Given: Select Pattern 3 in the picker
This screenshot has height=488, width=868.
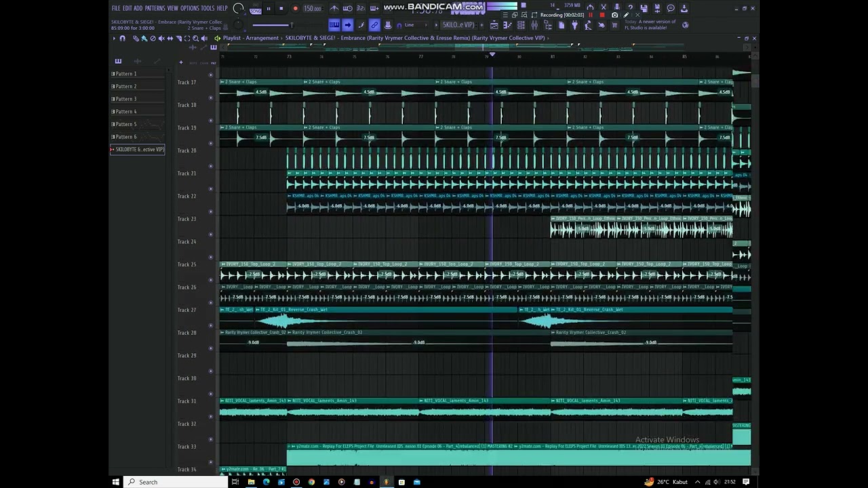Looking at the screenshot, I should click(138, 99).
